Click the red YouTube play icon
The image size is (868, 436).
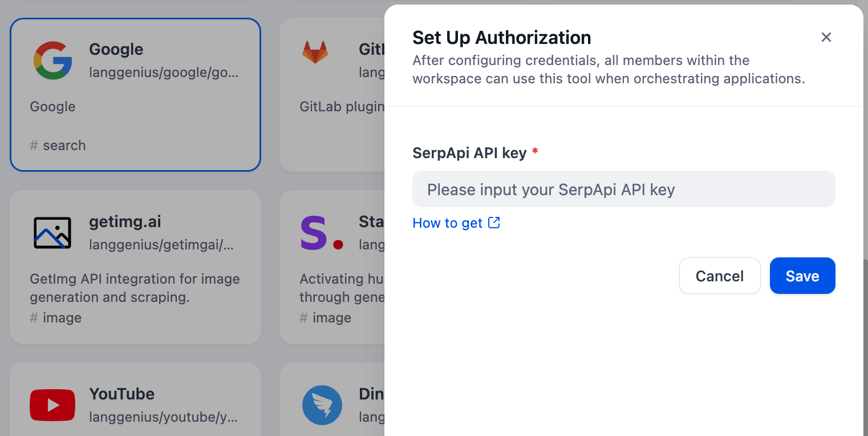click(x=52, y=405)
